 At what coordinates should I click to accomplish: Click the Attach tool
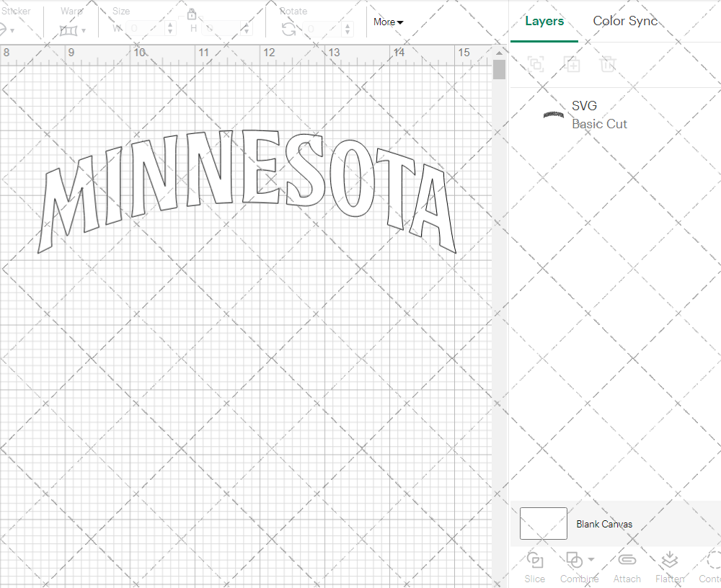coord(627,568)
